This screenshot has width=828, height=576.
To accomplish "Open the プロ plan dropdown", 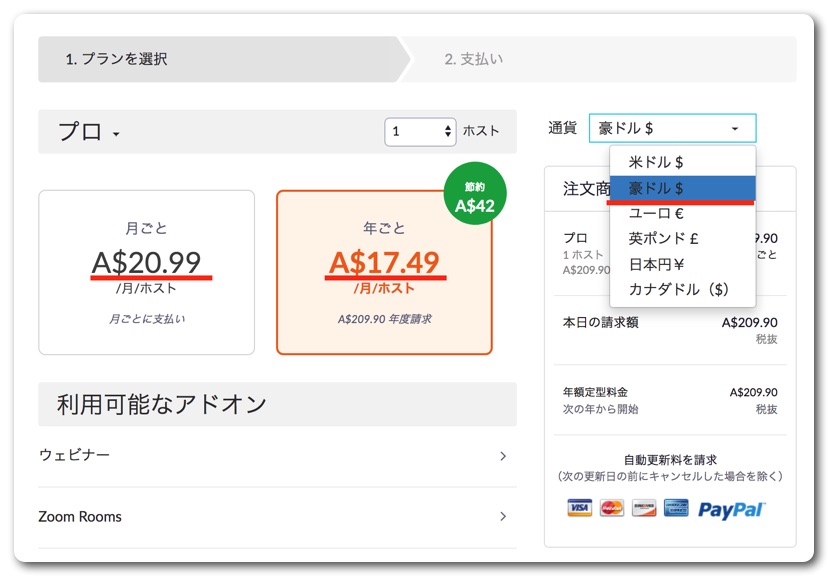I will pyautogui.click(x=89, y=132).
